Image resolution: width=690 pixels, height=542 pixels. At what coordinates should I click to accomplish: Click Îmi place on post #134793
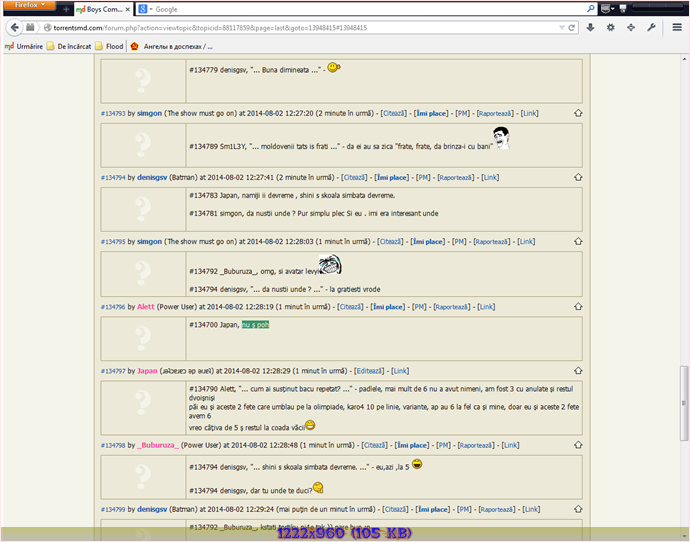tap(431, 114)
